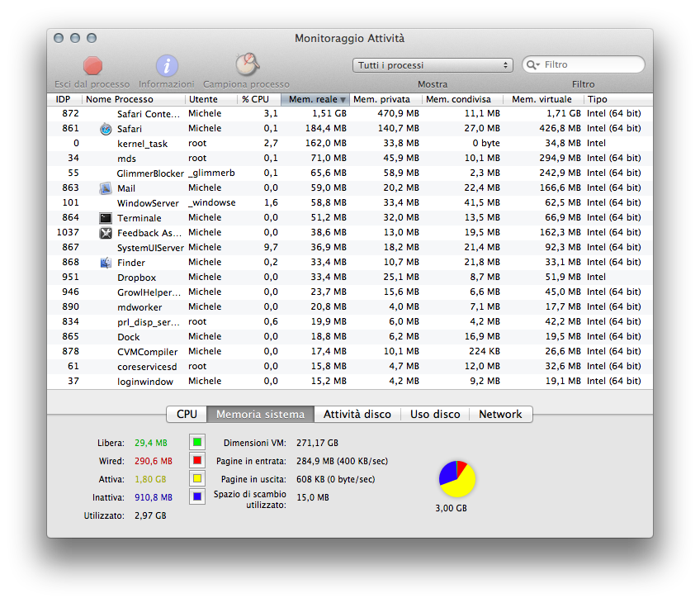Click the 290,6 MB Wired value
This screenshot has width=700, height=603.
[x=154, y=461]
